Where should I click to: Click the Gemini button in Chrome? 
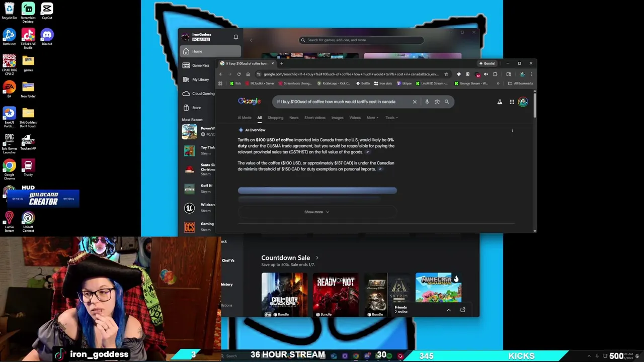[x=487, y=63]
